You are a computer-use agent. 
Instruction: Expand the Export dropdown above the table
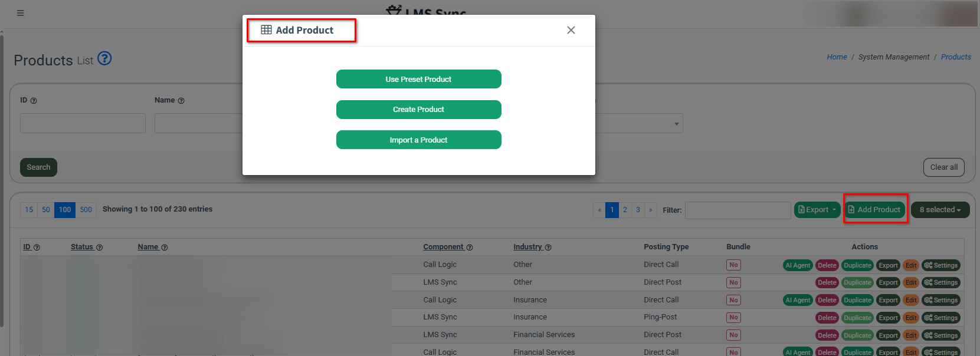[817, 210]
